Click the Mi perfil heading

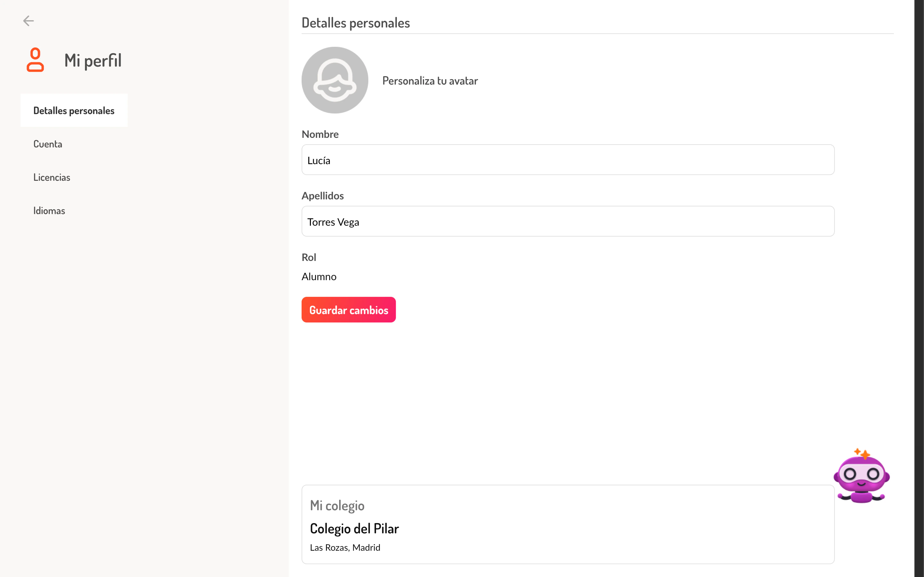[x=93, y=60]
